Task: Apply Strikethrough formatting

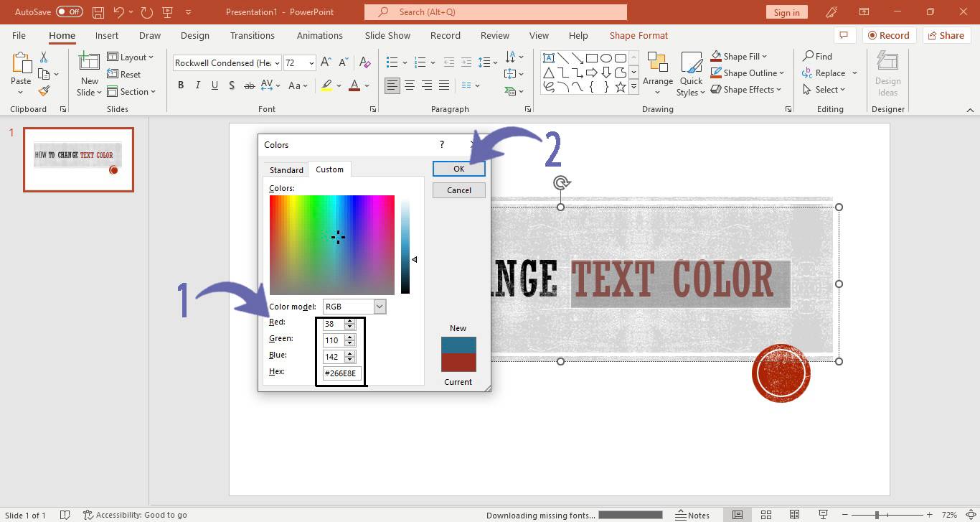Action: coord(250,85)
